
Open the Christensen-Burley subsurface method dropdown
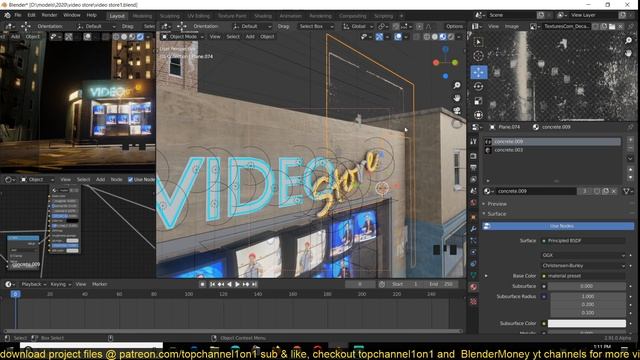(583, 265)
